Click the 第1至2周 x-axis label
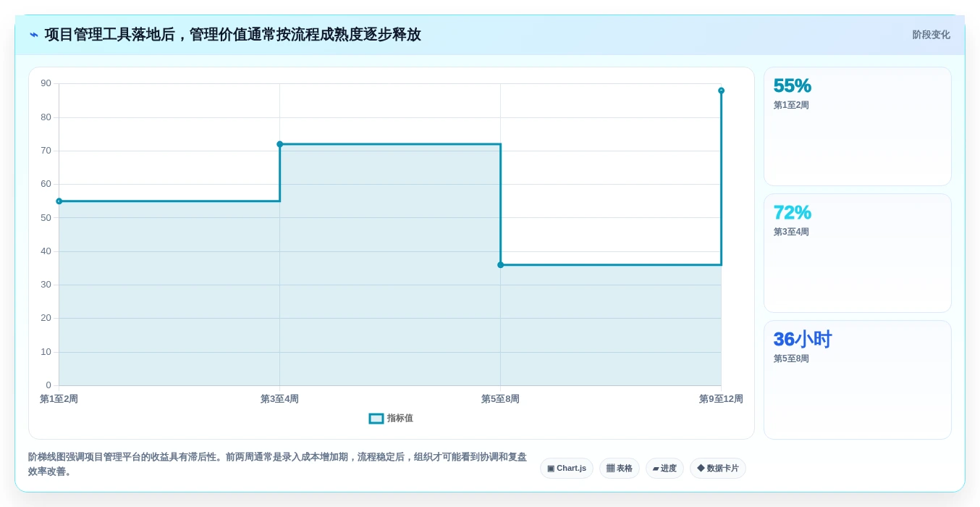 [x=59, y=399]
